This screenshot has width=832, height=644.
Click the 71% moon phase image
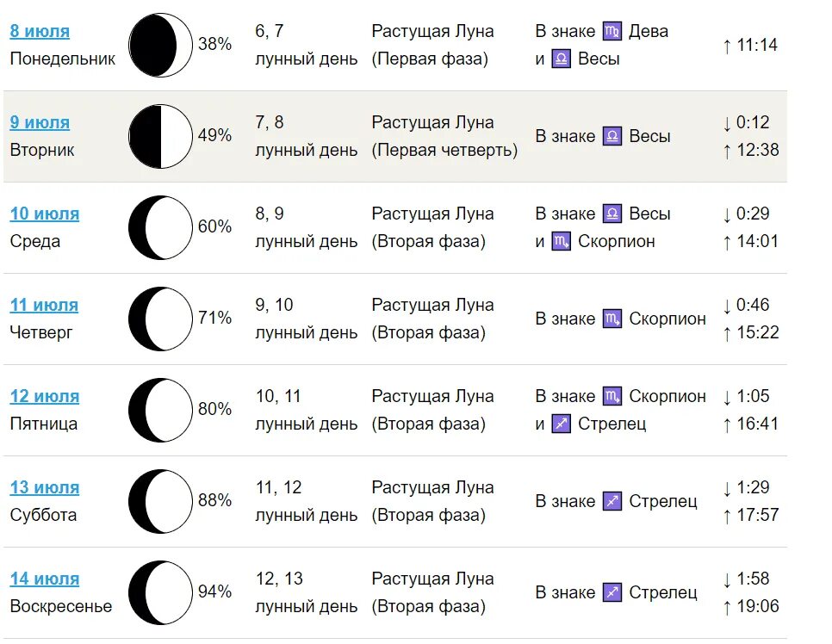coord(161,319)
